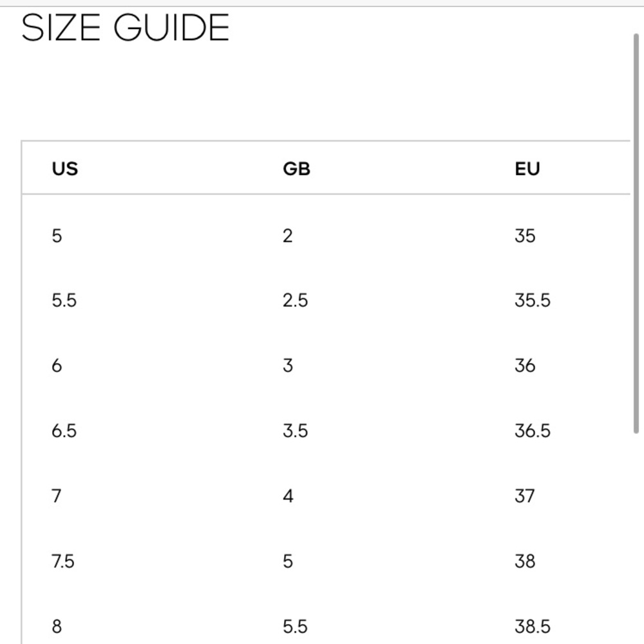644x644 pixels.
Task: Click US size 6.5 cell
Action: coord(64,431)
